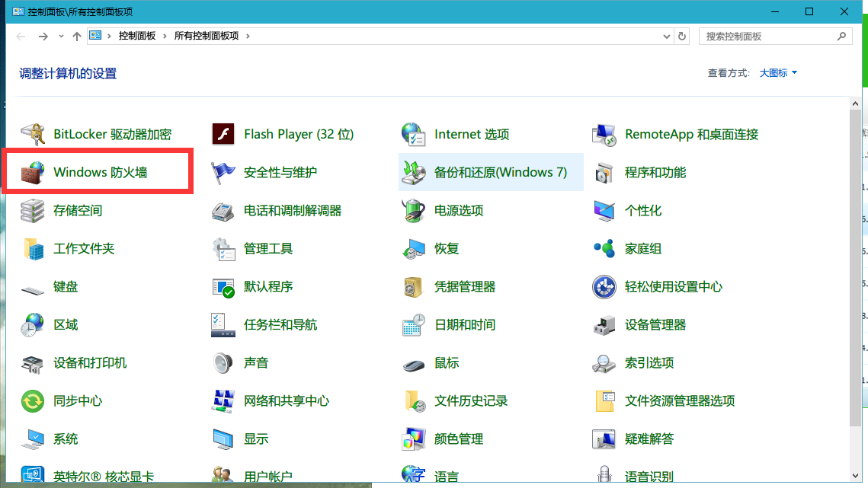Expand chevron after 所有控制面板项 breadcrumb

248,36
